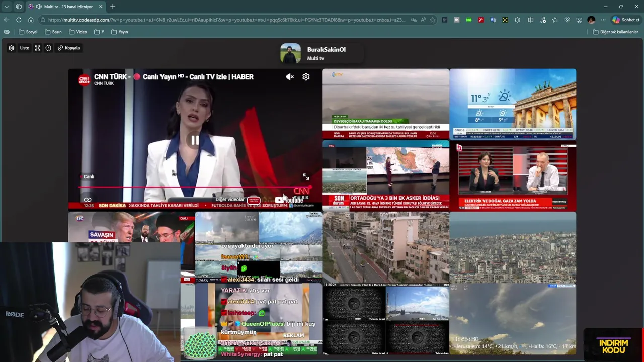Open CNN TÜRK video title link
Screen dimensions: 644x362
click(x=174, y=77)
